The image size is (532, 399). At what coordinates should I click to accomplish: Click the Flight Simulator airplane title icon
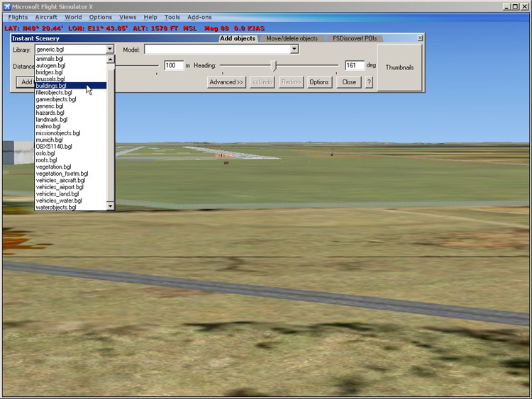point(7,7)
